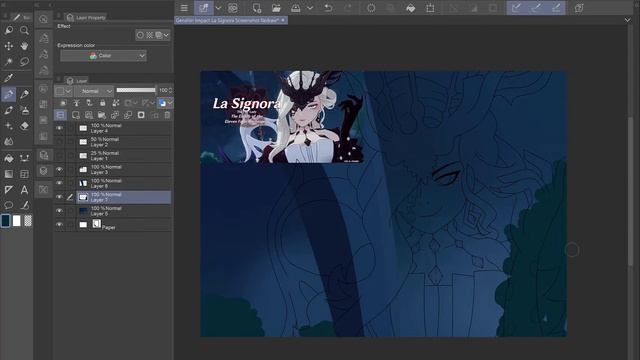Select the Balloon speech bubble tool

9,205
